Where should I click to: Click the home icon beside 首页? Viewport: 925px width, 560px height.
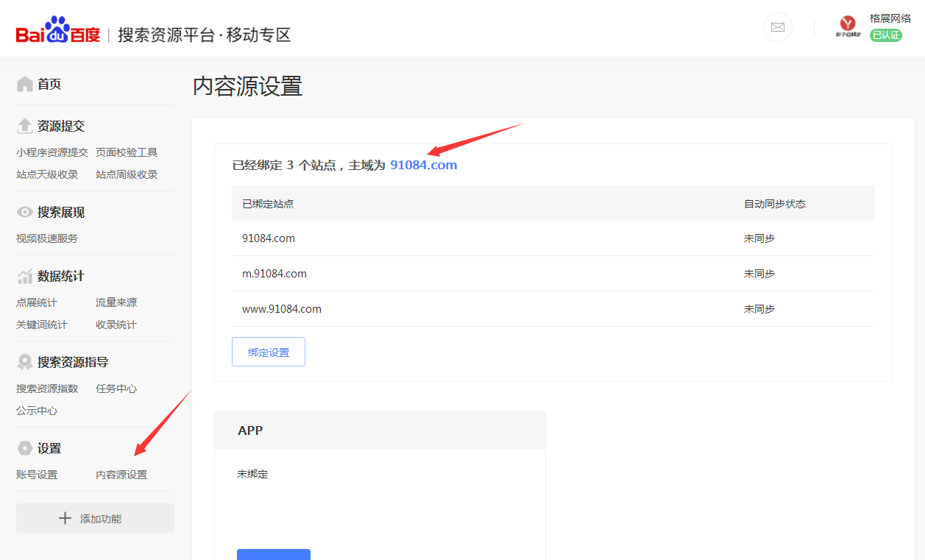point(25,84)
